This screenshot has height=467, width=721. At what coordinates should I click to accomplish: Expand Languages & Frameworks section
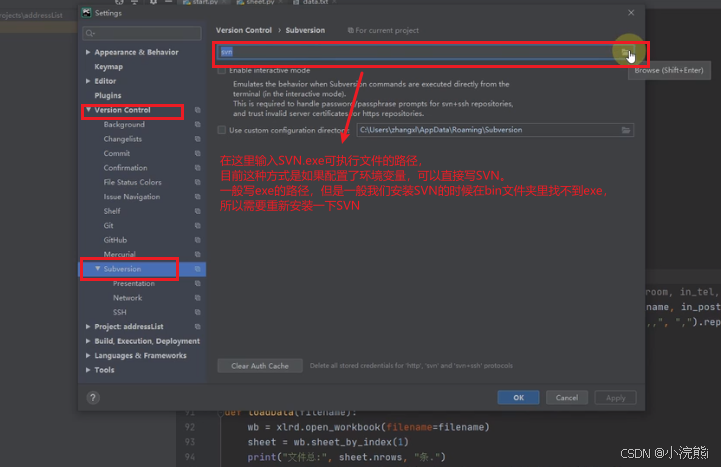[x=88, y=355]
